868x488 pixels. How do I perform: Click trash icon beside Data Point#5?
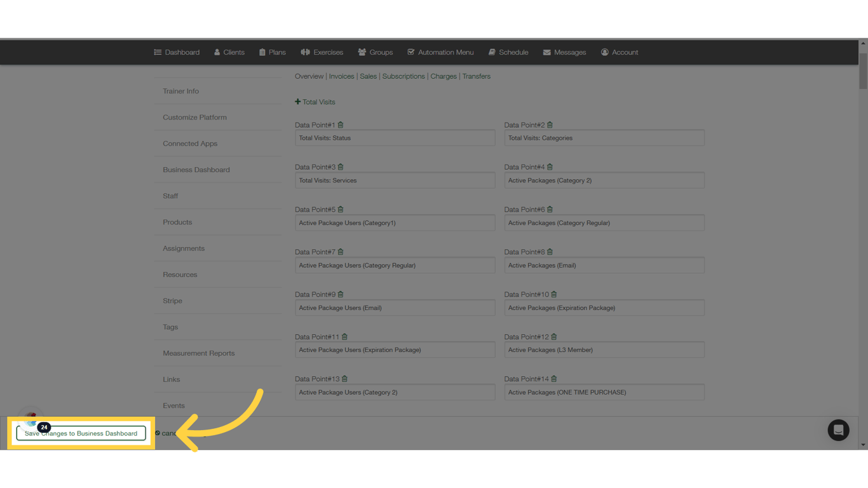pos(341,210)
